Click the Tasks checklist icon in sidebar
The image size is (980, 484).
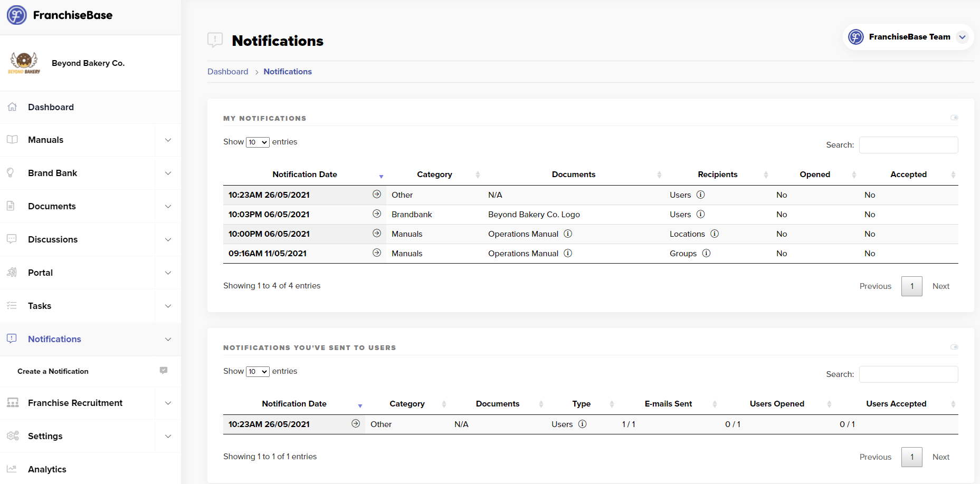(x=12, y=306)
